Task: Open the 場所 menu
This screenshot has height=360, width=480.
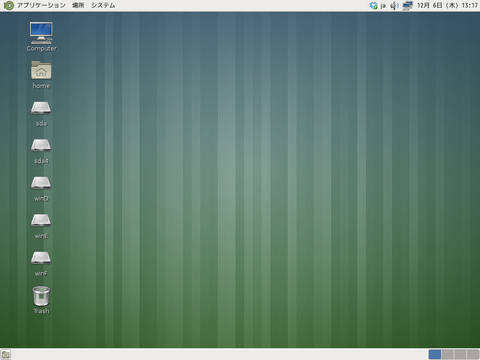Action: pyautogui.click(x=78, y=5)
